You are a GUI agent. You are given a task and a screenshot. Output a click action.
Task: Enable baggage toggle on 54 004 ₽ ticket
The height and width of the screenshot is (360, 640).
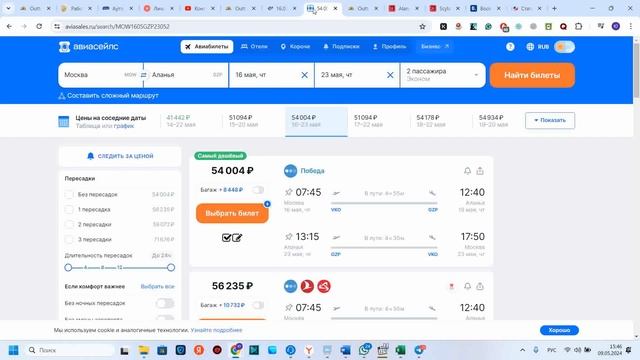(x=258, y=190)
